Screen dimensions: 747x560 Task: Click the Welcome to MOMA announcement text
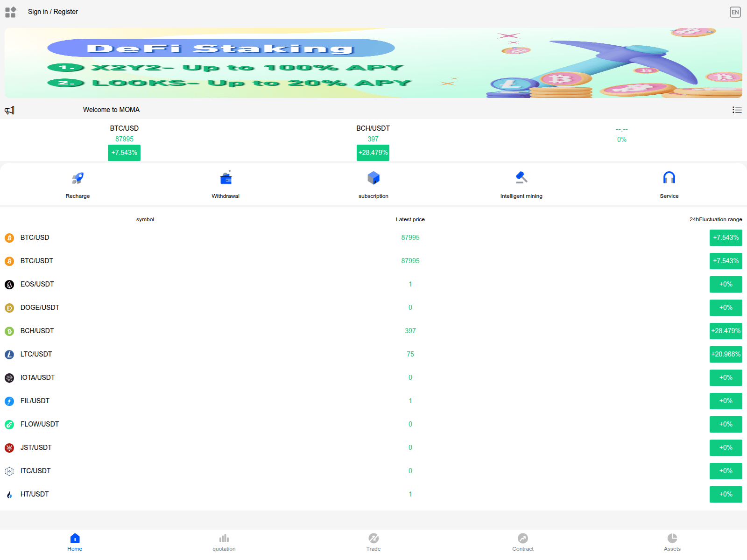tap(111, 110)
